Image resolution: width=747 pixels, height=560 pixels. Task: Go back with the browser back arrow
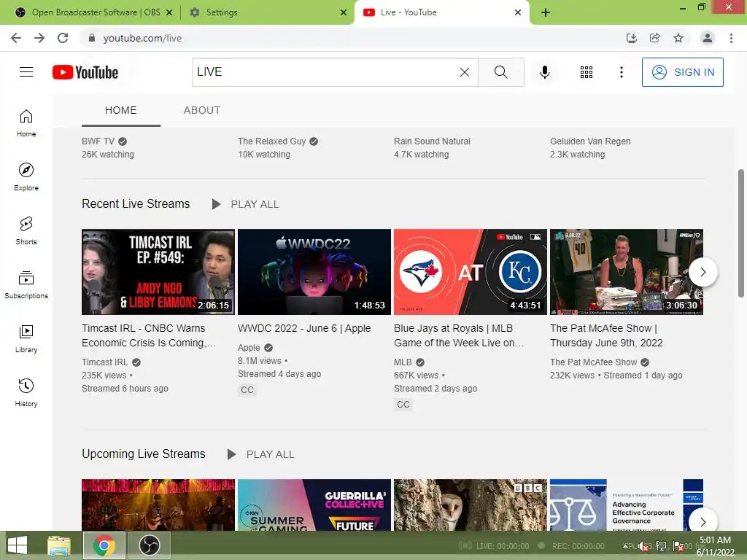coord(16,38)
